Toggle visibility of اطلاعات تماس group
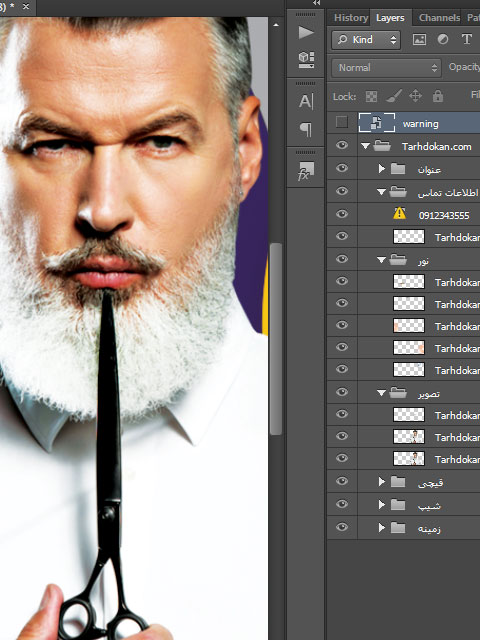 click(x=342, y=191)
